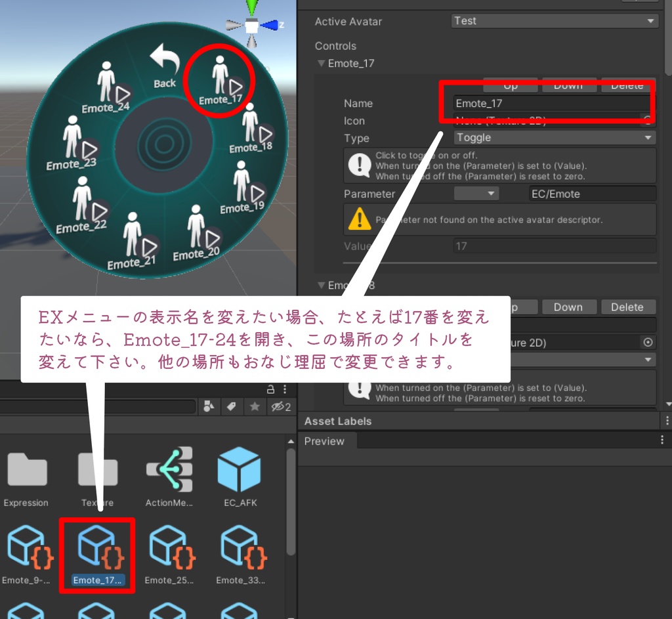Click the favorites star filter icon
672x619 pixels.
tap(255, 406)
